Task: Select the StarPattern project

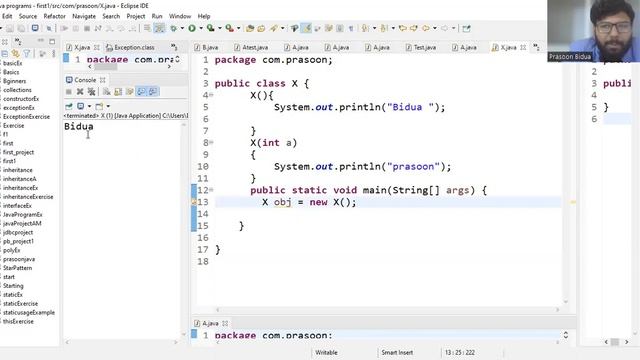Action: pos(18,268)
